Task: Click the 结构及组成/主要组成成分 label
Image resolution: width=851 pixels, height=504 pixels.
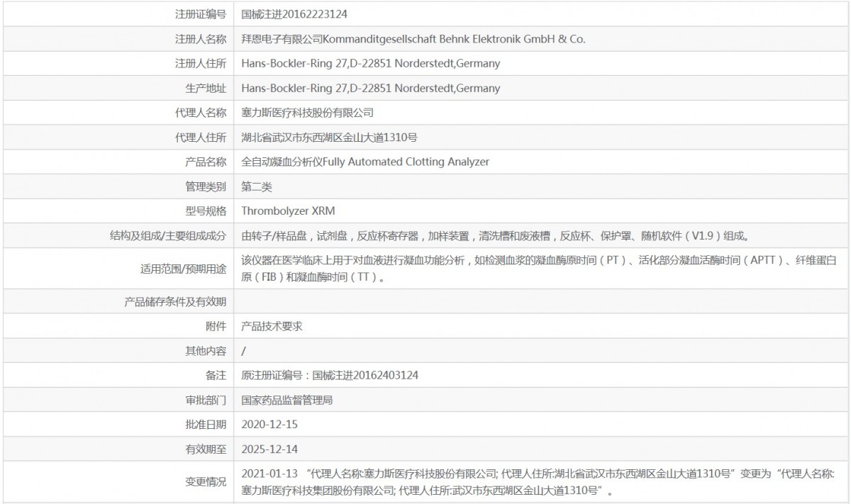Action: 168,236
